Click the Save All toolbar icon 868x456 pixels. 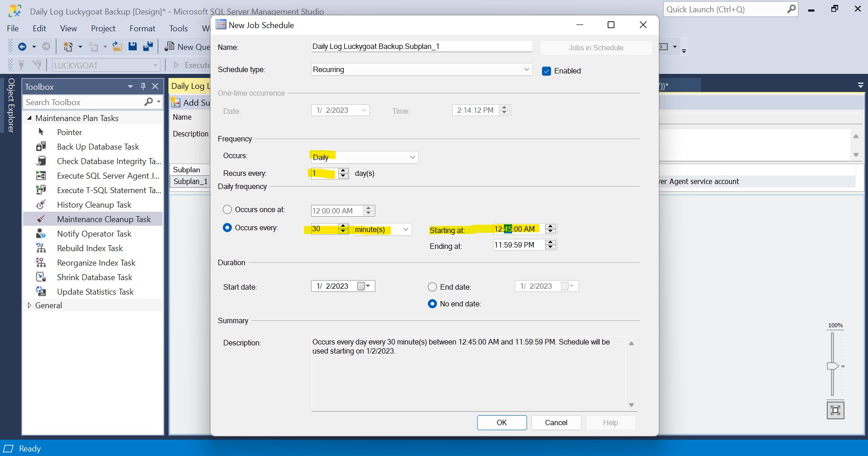148,46
